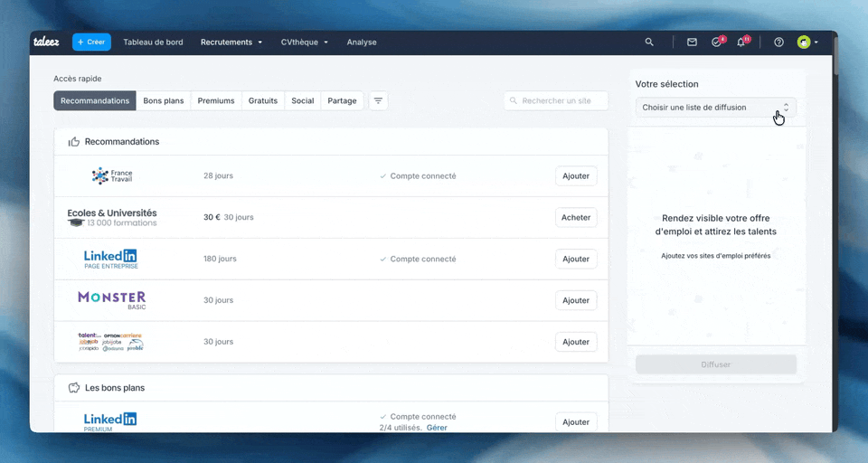
Task: Open the messages envelope icon
Action: (x=692, y=43)
